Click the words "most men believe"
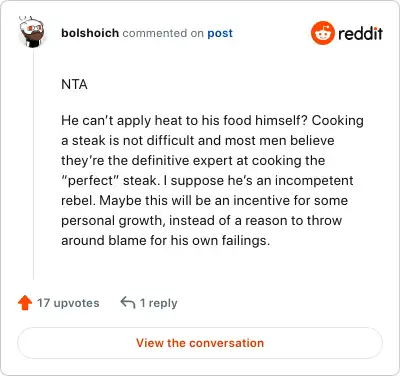 (279, 141)
